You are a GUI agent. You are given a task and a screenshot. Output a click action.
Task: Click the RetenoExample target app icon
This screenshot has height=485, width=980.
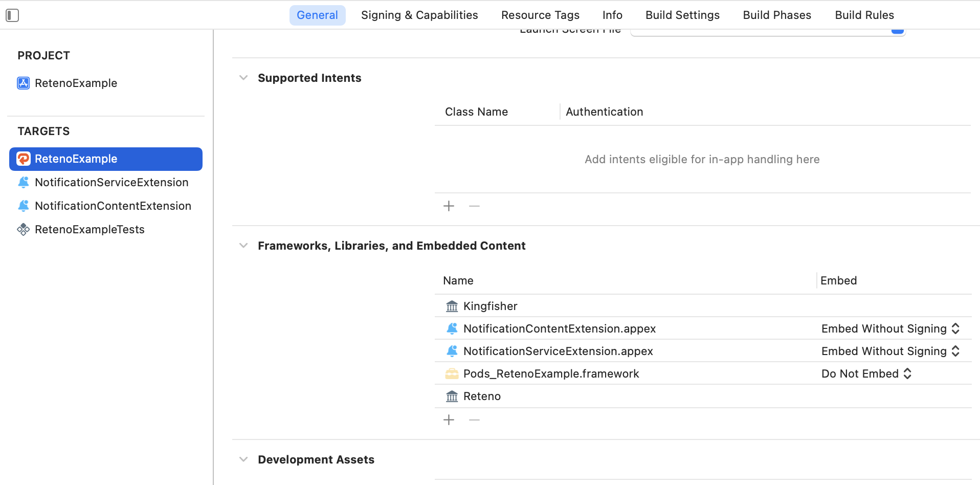click(x=24, y=159)
